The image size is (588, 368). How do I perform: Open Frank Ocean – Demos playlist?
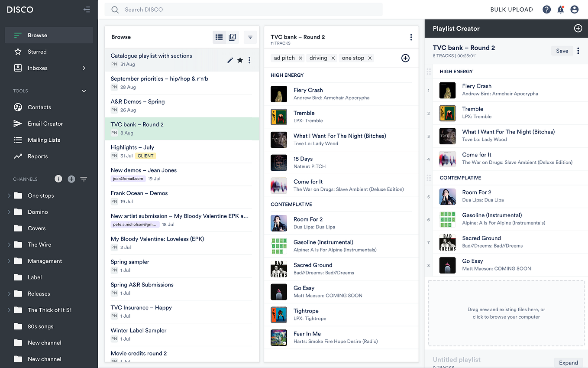(182, 197)
